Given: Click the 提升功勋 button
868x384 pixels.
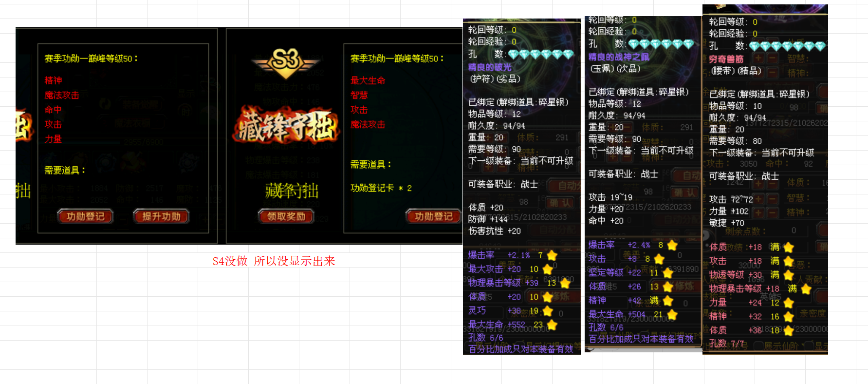Looking at the screenshot, I should [161, 216].
